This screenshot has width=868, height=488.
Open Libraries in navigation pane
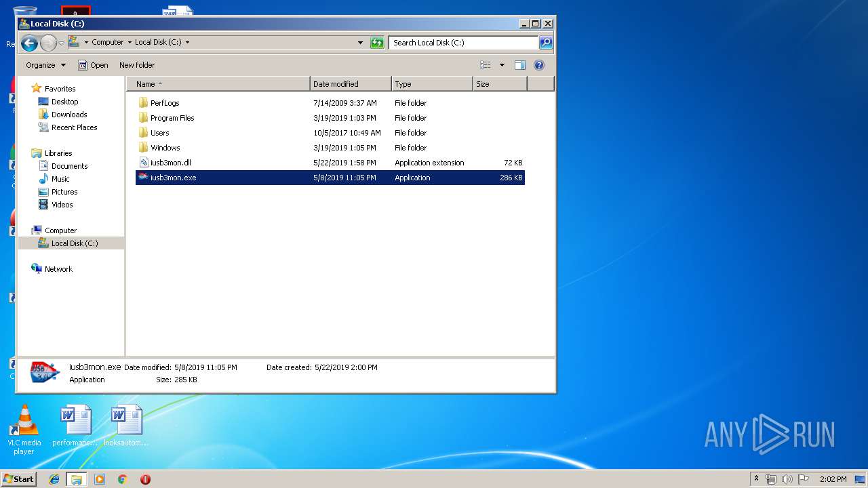[58, 153]
